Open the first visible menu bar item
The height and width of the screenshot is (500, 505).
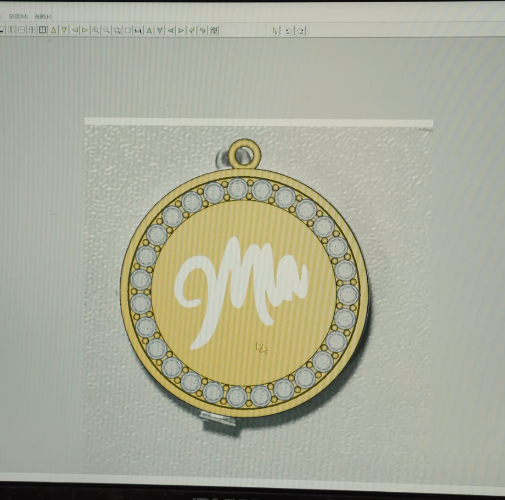[x=18, y=16]
